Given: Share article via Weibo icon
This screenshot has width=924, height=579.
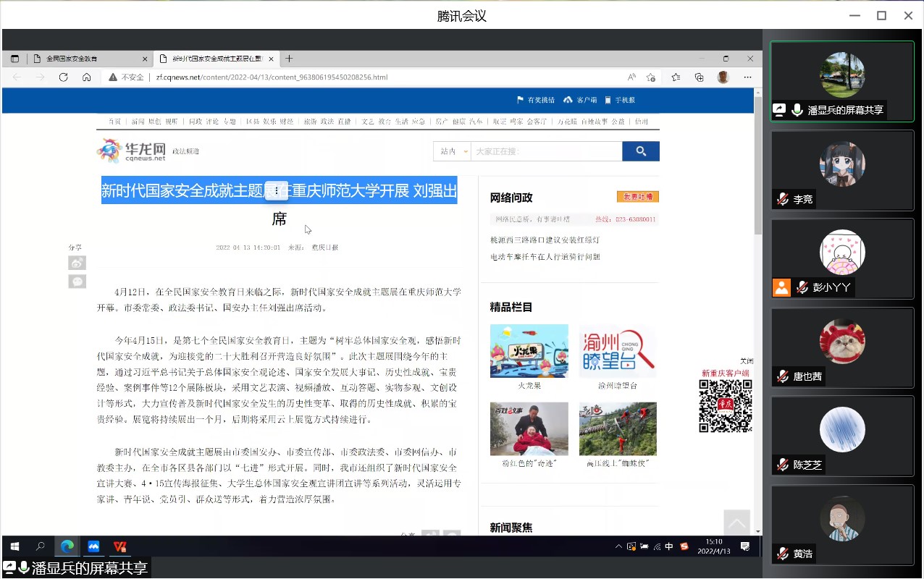Looking at the screenshot, I should pyautogui.click(x=77, y=263).
